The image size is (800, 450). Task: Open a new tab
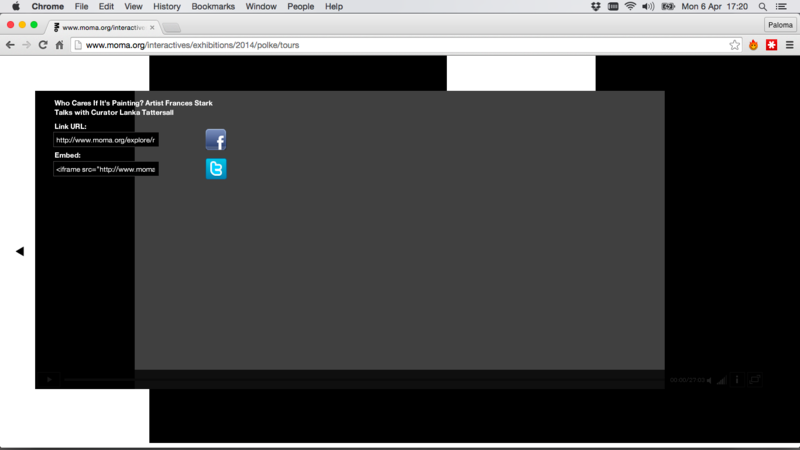[x=172, y=28]
